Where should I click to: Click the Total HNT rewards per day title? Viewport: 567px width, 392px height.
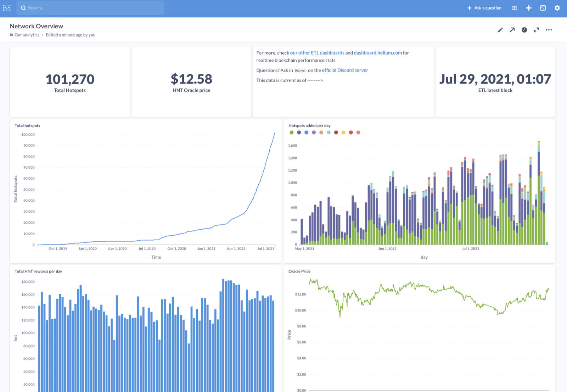[38, 271]
